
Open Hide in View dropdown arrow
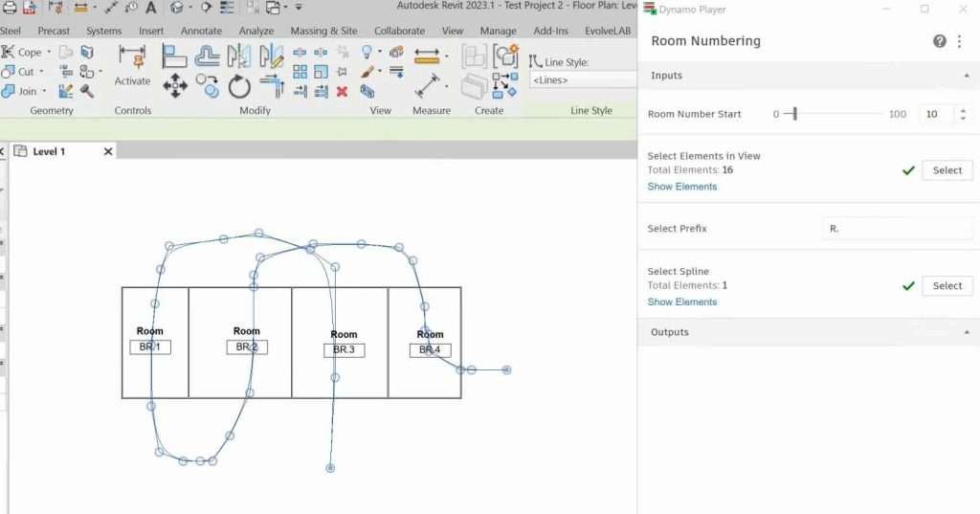[x=379, y=52]
